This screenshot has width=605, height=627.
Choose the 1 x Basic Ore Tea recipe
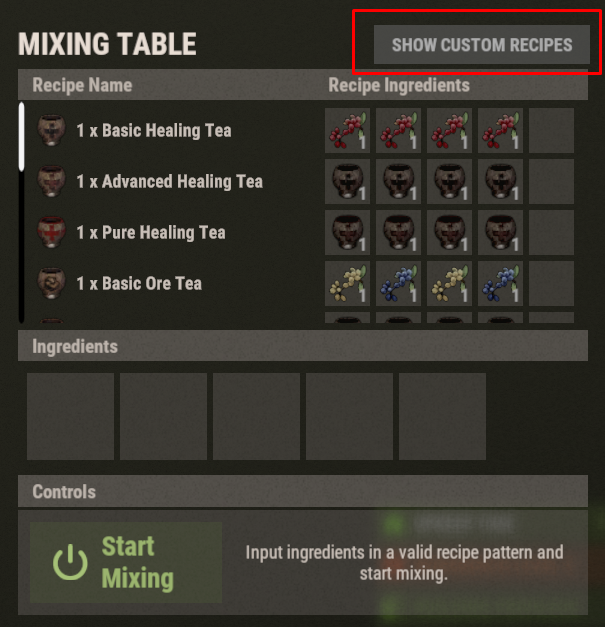click(x=139, y=284)
